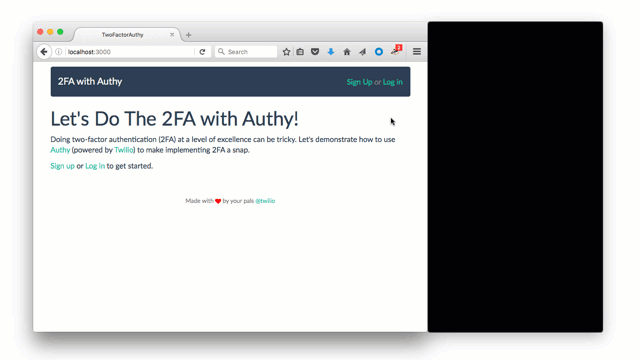640x360 pixels.
Task: Go back with the browser back arrow
Action: tap(44, 52)
